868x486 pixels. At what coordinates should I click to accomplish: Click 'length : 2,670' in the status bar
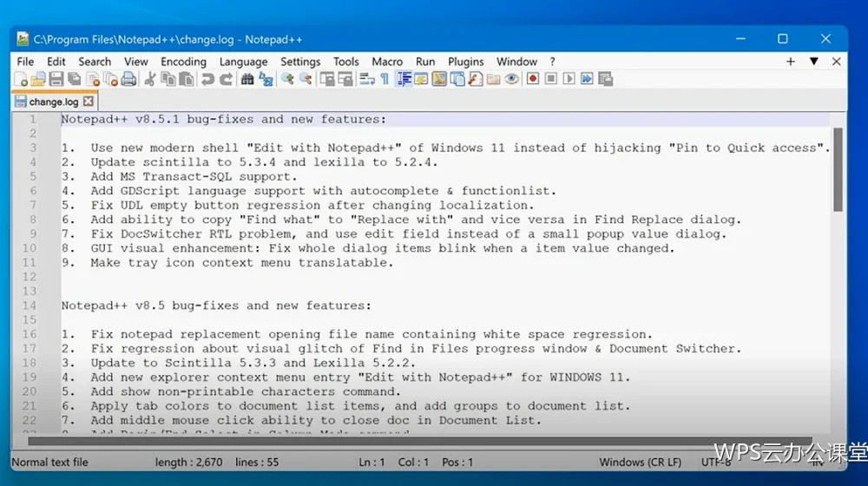pos(188,463)
